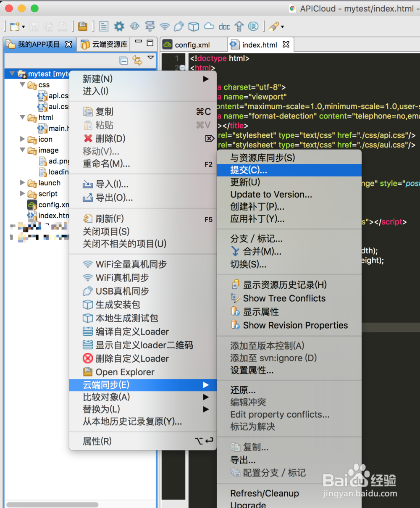Toggle link with editor icon
This screenshot has width=420, height=508.
coord(137,60)
